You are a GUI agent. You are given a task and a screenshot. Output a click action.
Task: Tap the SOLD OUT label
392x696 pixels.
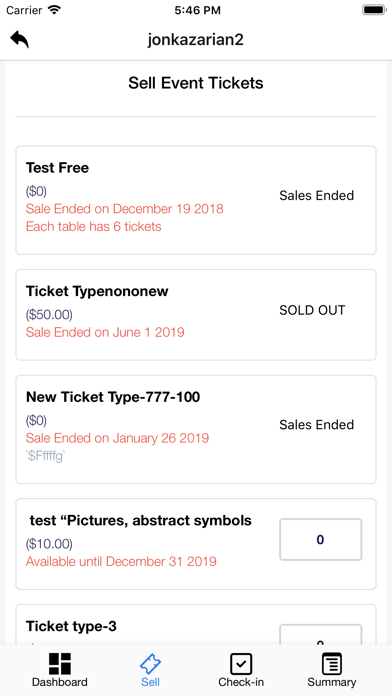coord(312,310)
